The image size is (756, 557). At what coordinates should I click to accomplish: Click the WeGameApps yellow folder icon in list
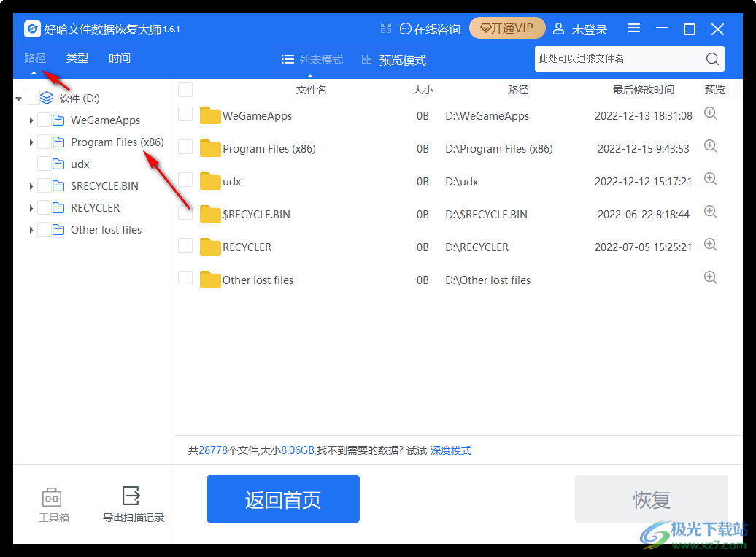tap(210, 116)
